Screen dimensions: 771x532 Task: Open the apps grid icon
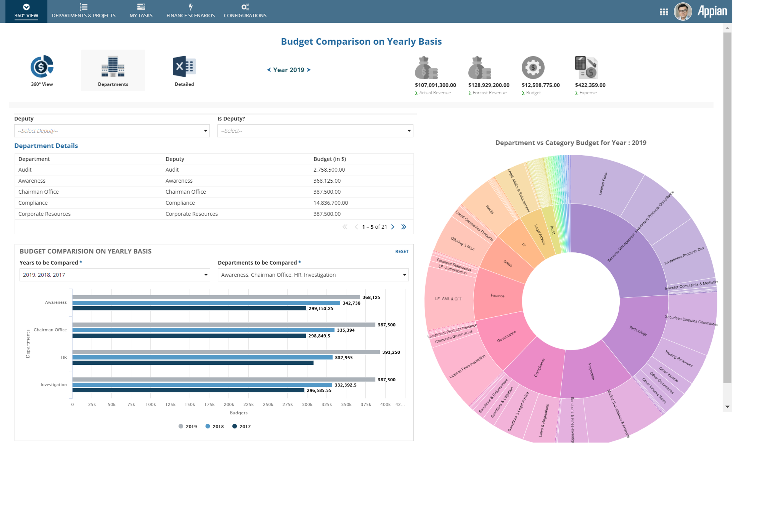pyautogui.click(x=664, y=12)
